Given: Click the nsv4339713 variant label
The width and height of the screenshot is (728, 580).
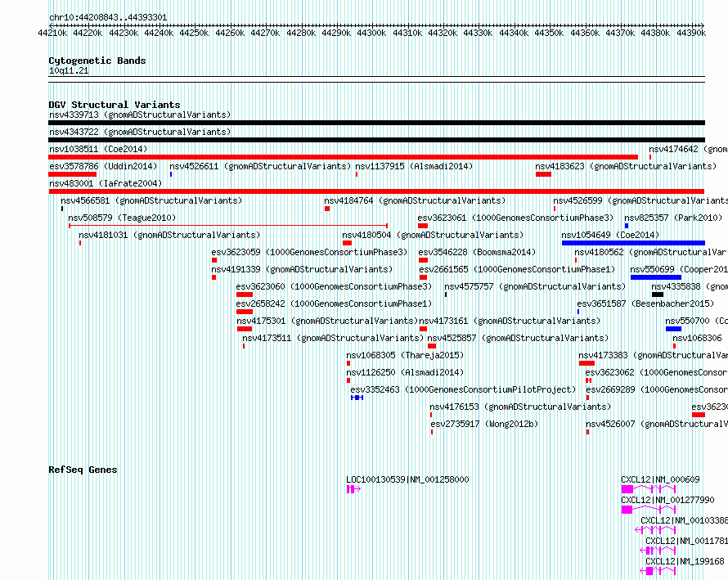Looking at the screenshot, I should point(140,115).
